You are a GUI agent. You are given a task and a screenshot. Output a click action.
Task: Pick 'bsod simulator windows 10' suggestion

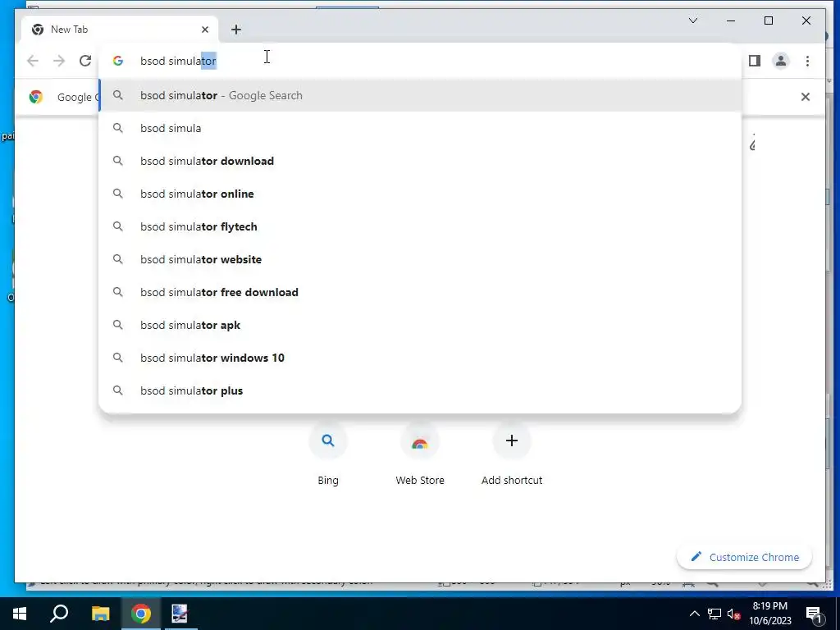[420, 358]
